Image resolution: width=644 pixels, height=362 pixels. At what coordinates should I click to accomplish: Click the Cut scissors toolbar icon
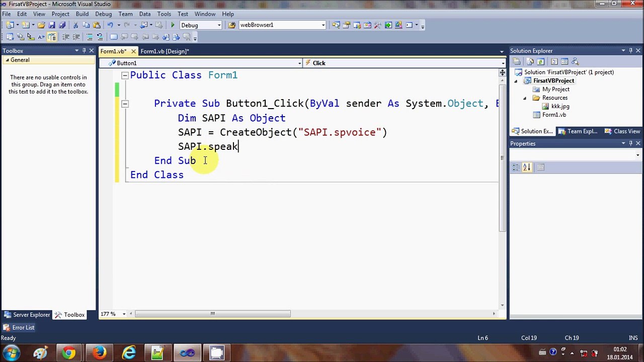coord(75,25)
